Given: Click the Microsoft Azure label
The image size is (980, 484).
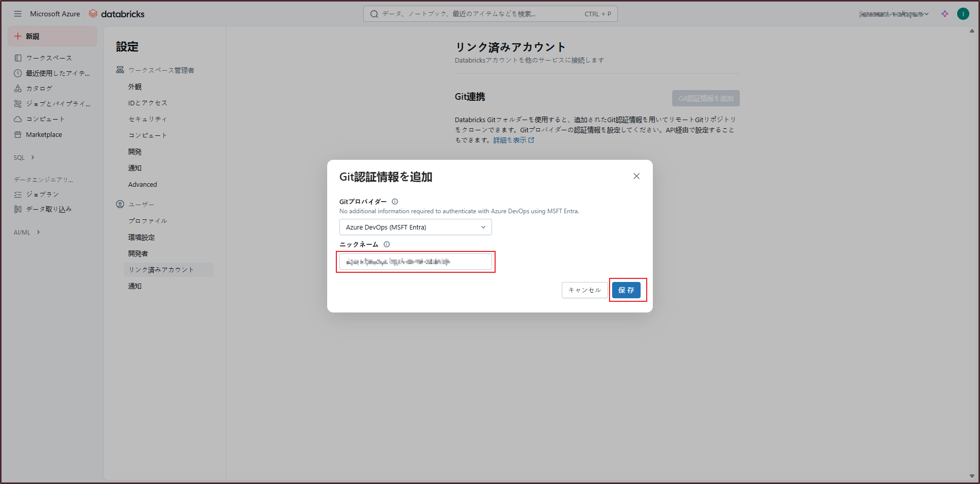Looking at the screenshot, I should pyautogui.click(x=55, y=14).
